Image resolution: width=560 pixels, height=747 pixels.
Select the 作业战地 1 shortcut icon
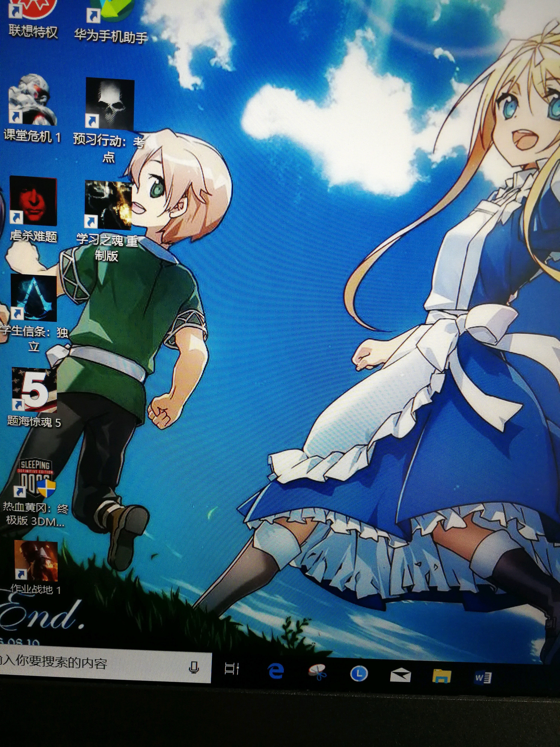36,561
